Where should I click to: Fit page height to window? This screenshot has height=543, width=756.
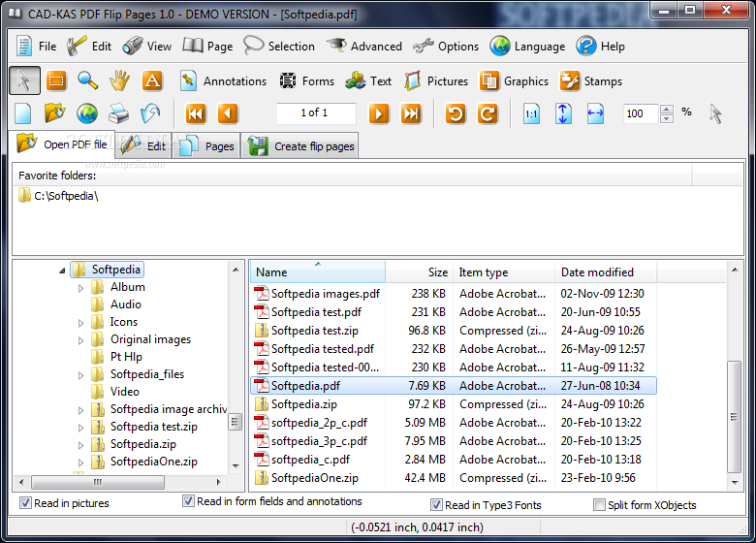pos(563,113)
